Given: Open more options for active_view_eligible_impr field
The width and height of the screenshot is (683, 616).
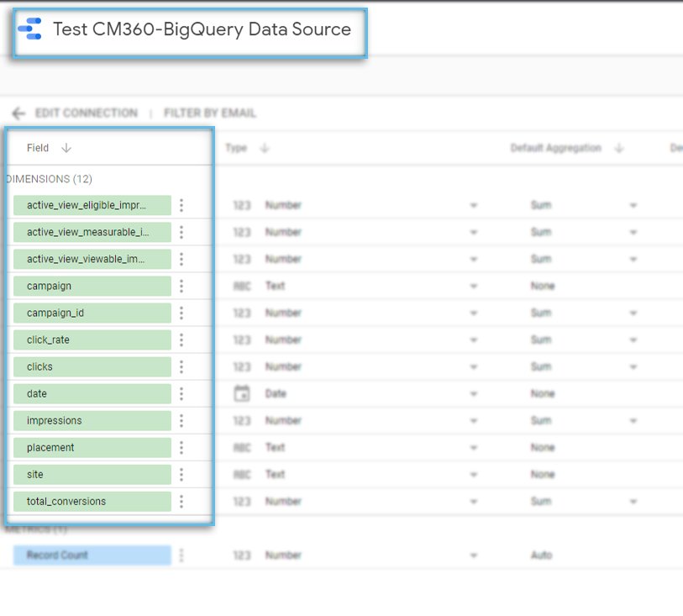Looking at the screenshot, I should pos(181,205).
